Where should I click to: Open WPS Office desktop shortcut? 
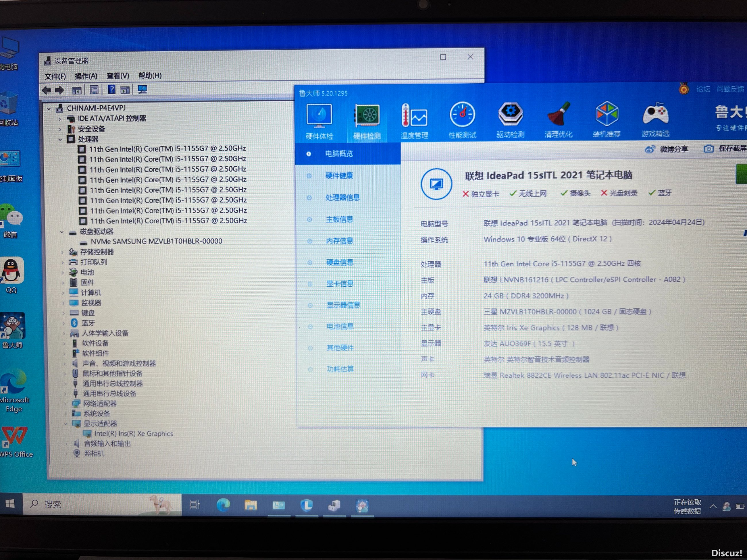[x=16, y=442]
